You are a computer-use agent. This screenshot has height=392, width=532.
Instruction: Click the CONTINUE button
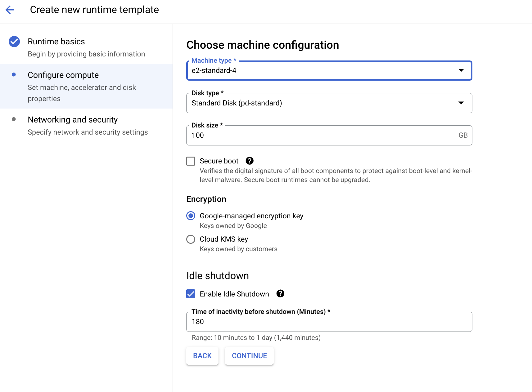click(x=249, y=356)
